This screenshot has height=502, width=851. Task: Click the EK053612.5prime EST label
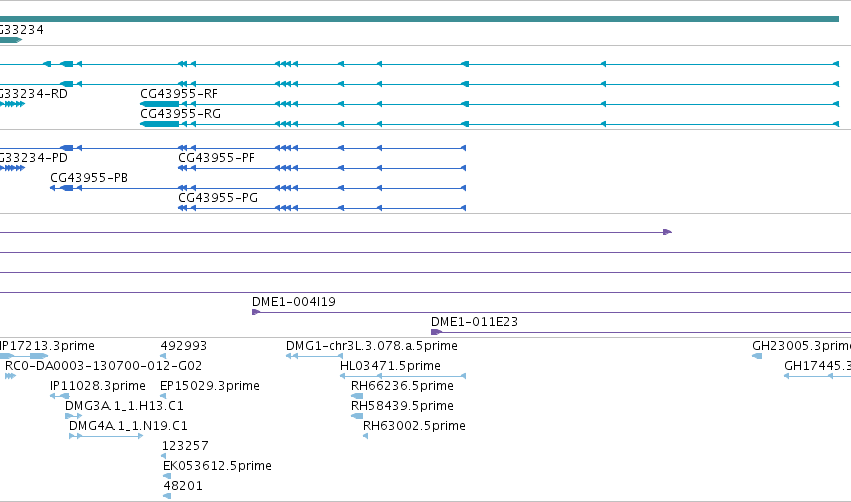(217, 466)
